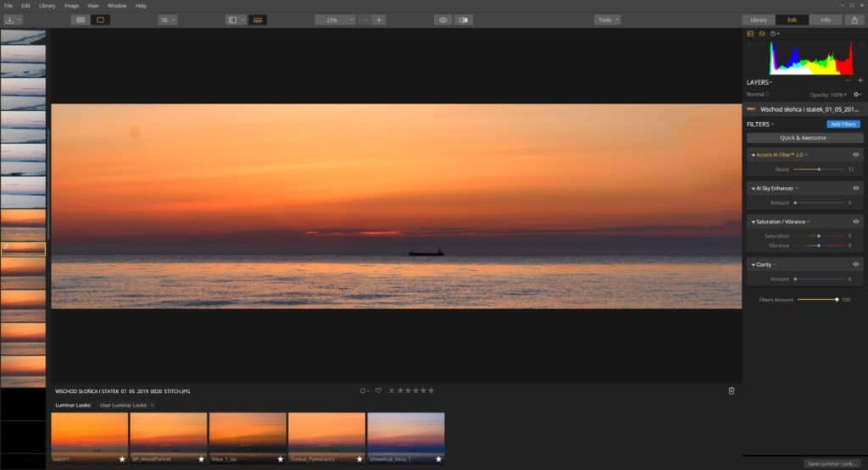Collapse the Saturation / Vibrance section
Screen dimensions: 868x470
coord(753,222)
